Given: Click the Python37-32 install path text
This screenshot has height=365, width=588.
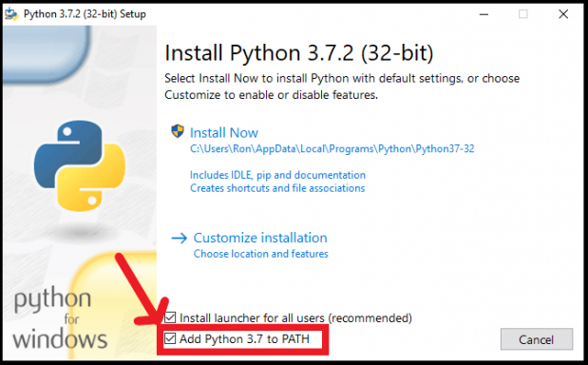Looking at the screenshot, I should pyautogui.click(x=332, y=149).
